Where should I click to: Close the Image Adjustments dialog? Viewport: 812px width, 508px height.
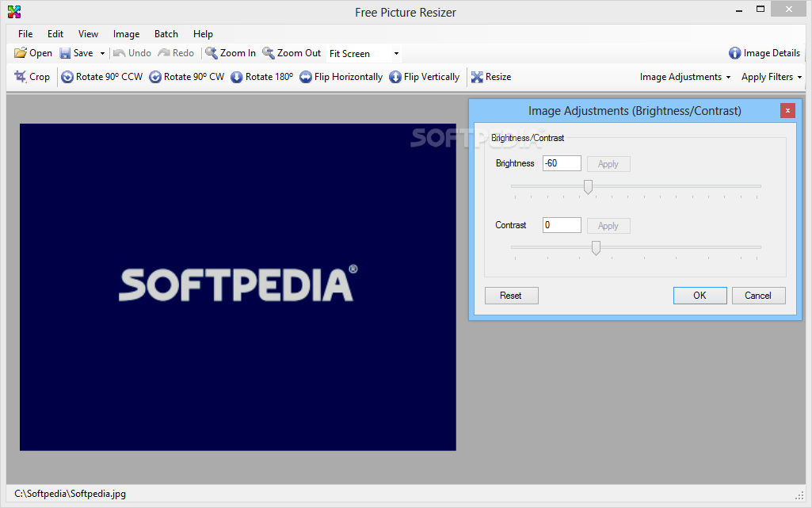[787, 111]
